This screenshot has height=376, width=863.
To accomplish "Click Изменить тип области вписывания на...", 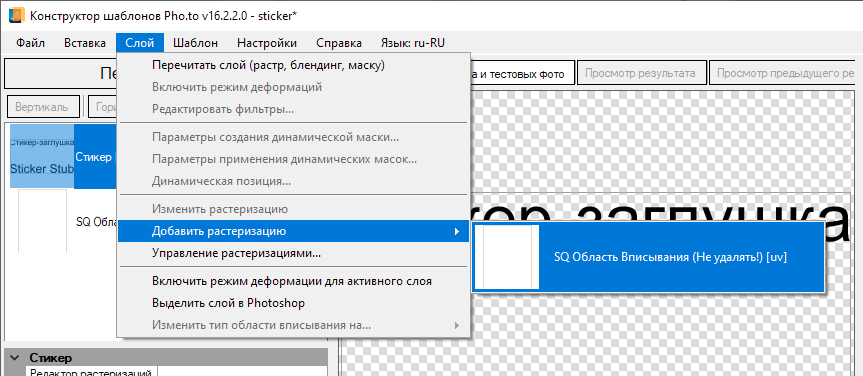I will click(293, 325).
